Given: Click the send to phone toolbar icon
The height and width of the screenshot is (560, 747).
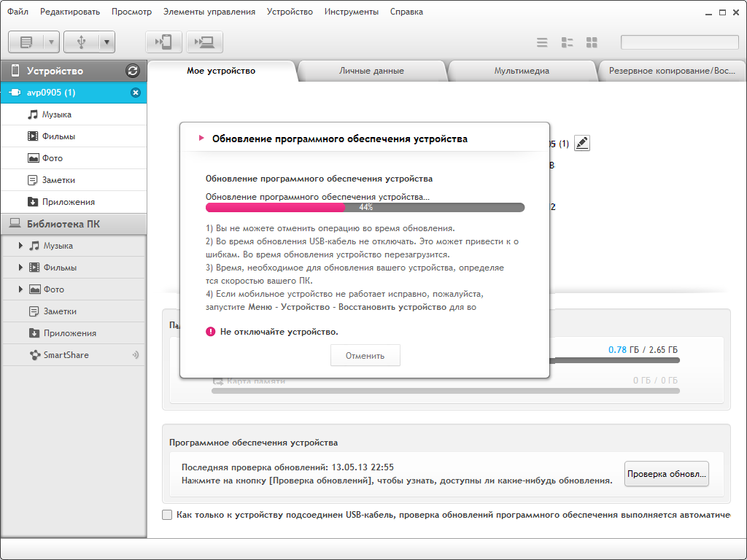Looking at the screenshot, I should pyautogui.click(x=163, y=42).
